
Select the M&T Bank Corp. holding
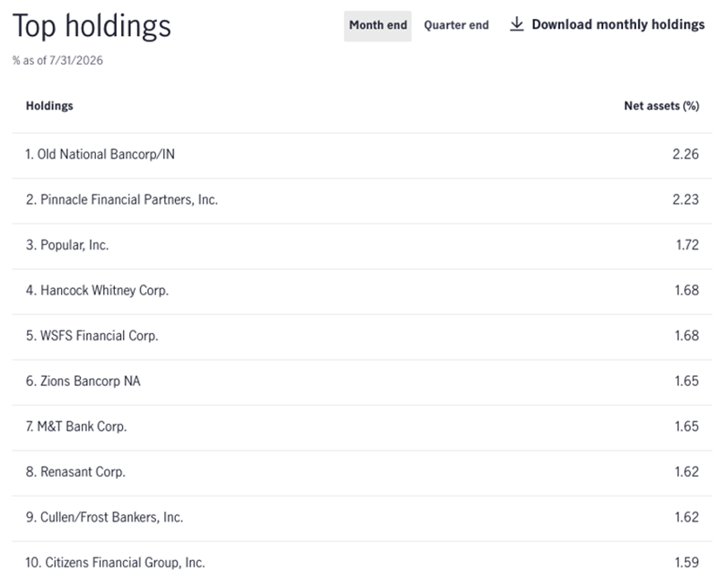(x=76, y=426)
